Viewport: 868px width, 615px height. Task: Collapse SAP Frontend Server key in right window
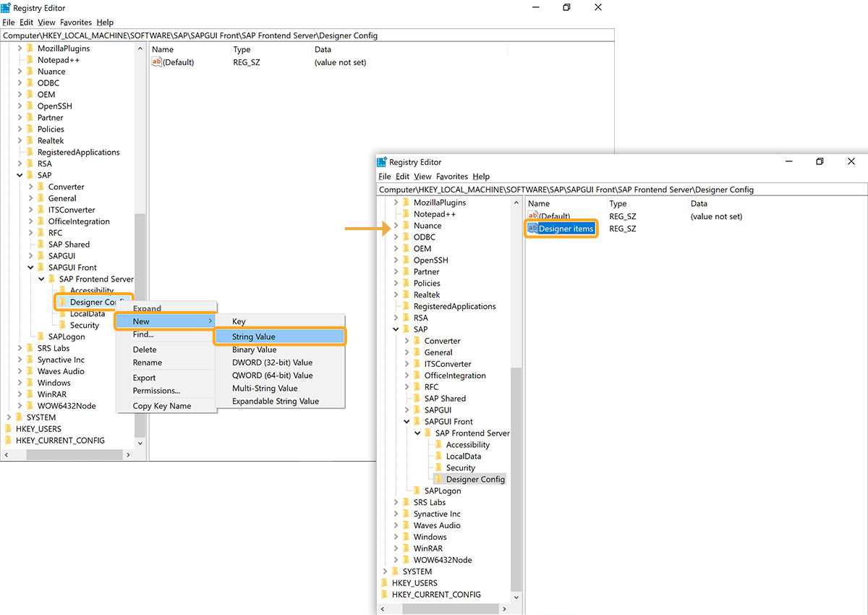418,433
